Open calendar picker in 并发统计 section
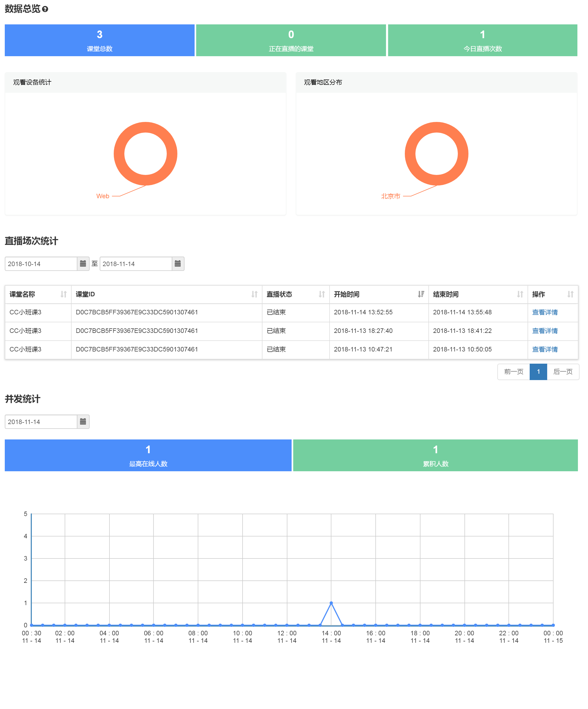This screenshot has height=709, width=588. click(x=83, y=422)
